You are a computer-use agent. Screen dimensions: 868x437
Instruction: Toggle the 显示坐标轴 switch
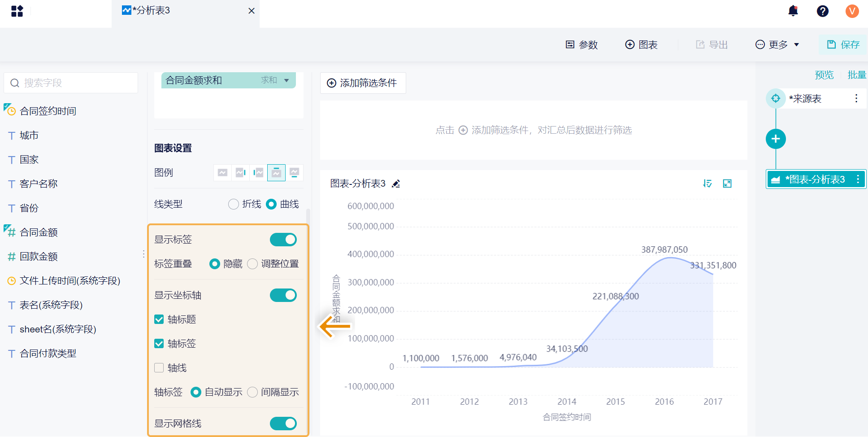click(283, 295)
